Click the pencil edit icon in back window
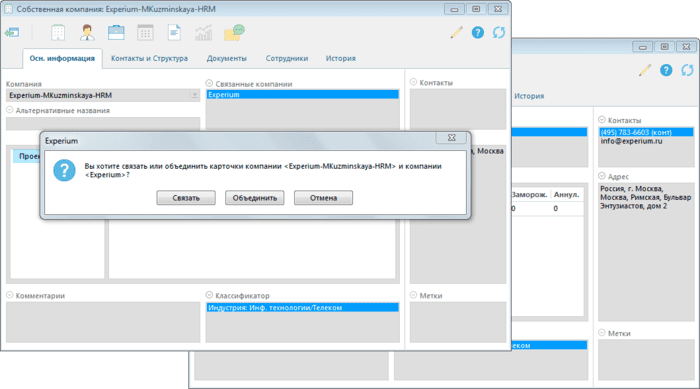The height and width of the screenshot is (389, 700). pos(645,70)
